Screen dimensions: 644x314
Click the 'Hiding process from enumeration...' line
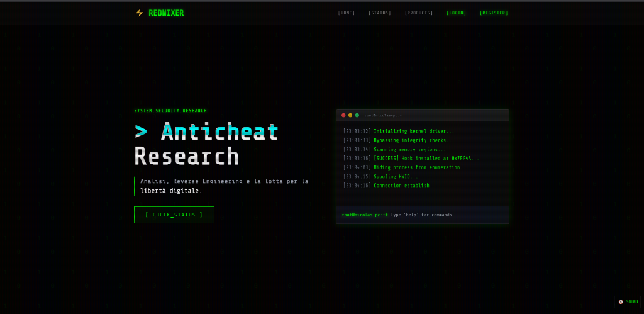406,167
